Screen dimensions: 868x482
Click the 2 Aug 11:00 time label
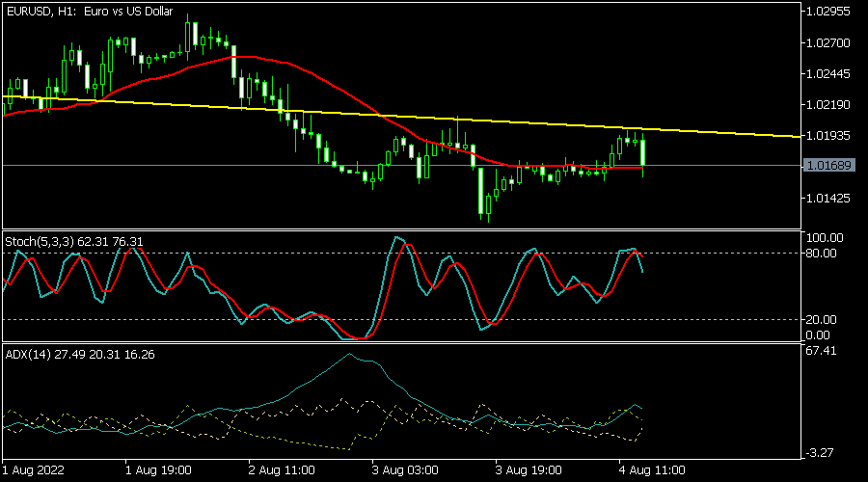click(282, 470)
